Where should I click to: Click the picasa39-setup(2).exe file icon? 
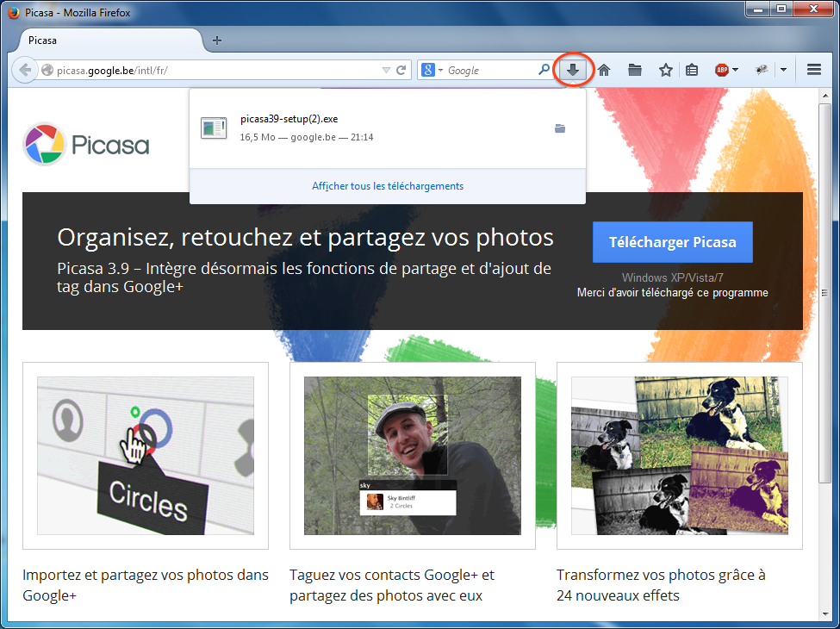point(214,128)
